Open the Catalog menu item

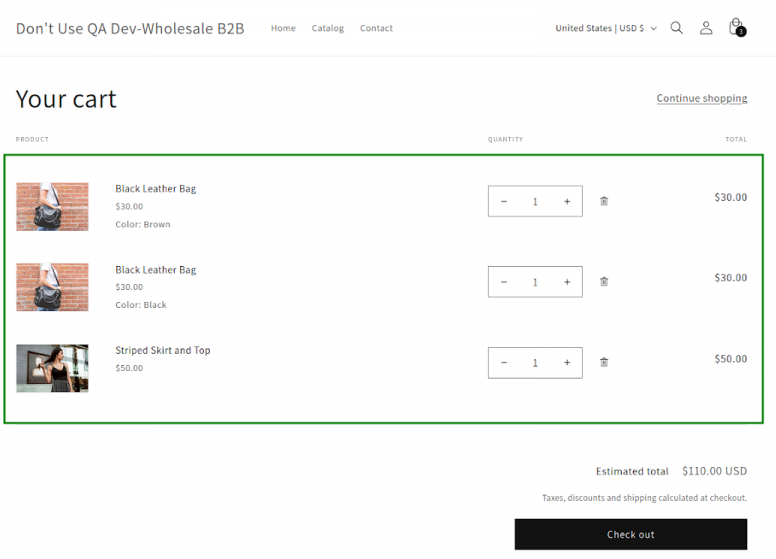point(327,28)
